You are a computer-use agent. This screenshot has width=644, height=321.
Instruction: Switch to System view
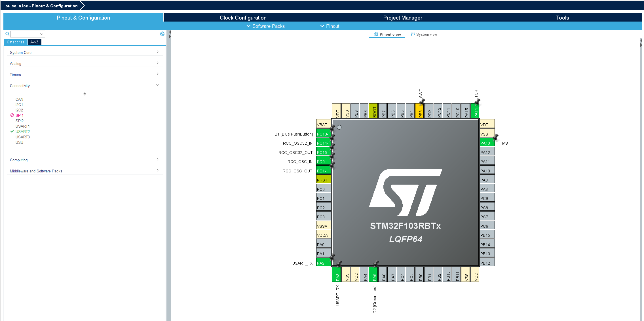(x=424, y=34)
